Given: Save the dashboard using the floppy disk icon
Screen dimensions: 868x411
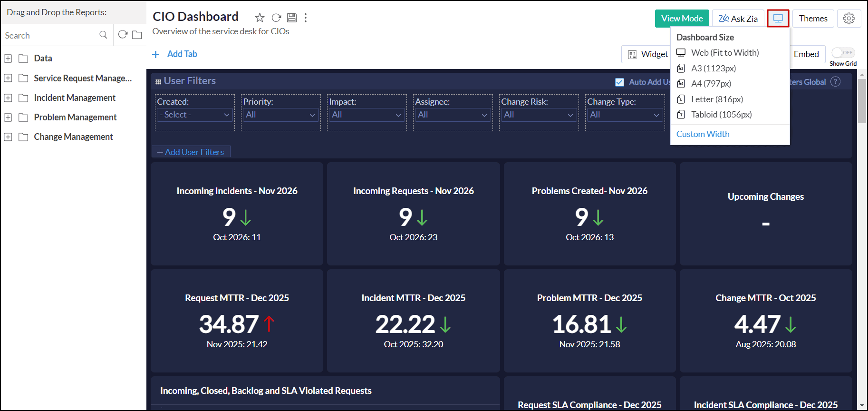Looking at the screenshot, I should click(x=292, y=18).
